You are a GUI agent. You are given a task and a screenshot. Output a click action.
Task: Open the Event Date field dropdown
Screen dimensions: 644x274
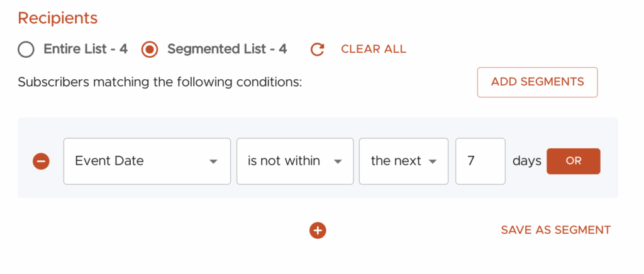pyautogui.click(x=147, y=162)
